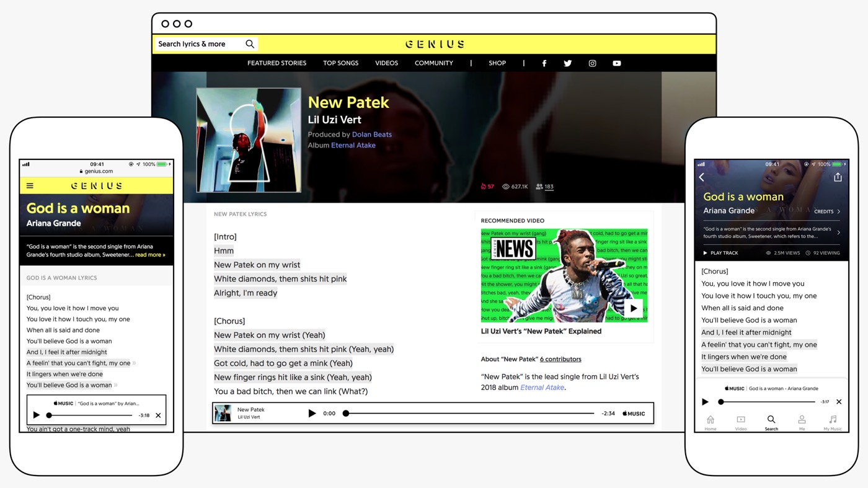
Task: Tap "It lingers when we're done" on right phone
Action: point(744,357)
